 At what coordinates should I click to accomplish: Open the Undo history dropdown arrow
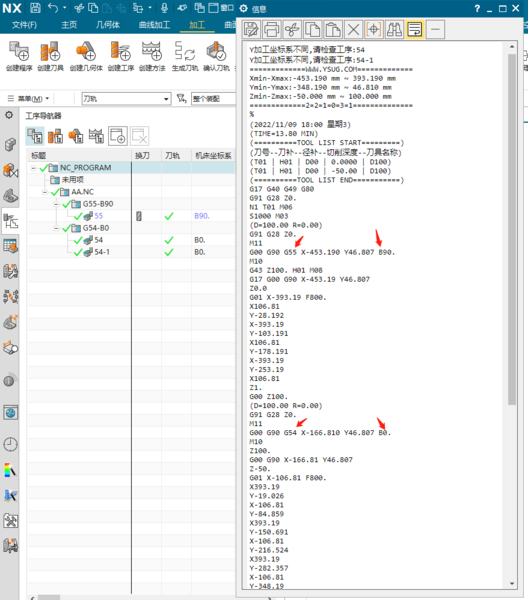(x=64, y=8)
